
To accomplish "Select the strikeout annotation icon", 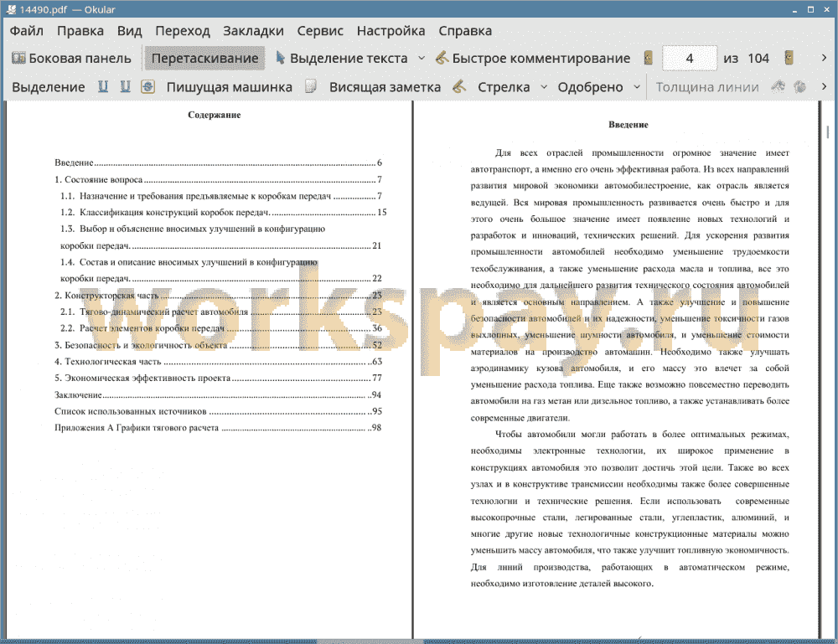I will [x=148, y=86].
